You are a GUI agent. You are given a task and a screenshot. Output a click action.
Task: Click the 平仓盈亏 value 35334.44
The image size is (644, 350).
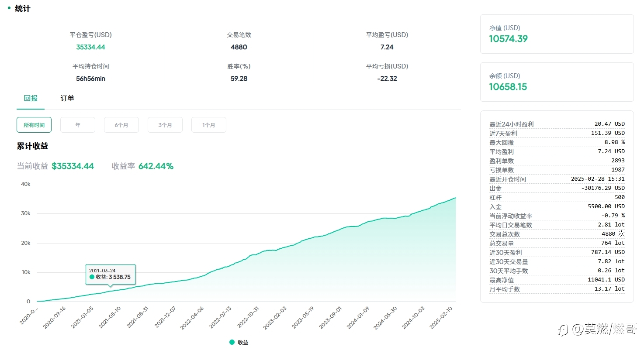tap(90, 47)
